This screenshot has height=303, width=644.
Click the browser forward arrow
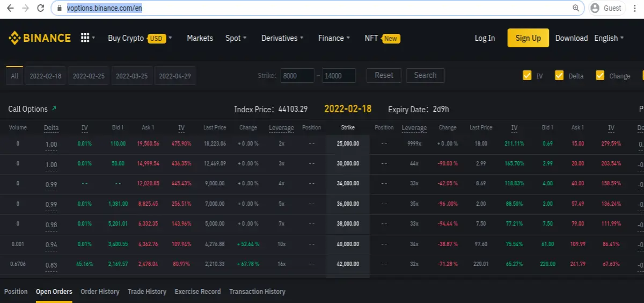(25, 8)
